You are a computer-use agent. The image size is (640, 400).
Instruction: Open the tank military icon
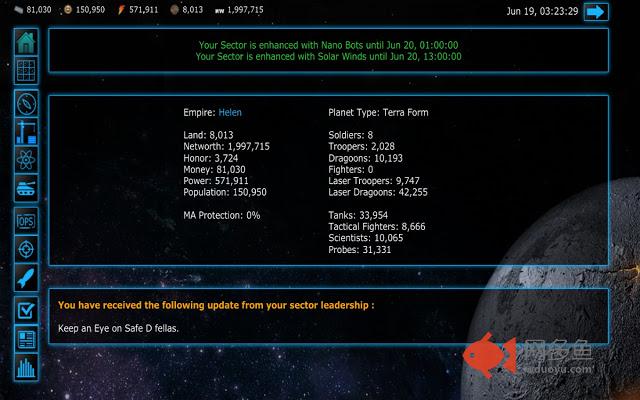[x=26, y=188]
